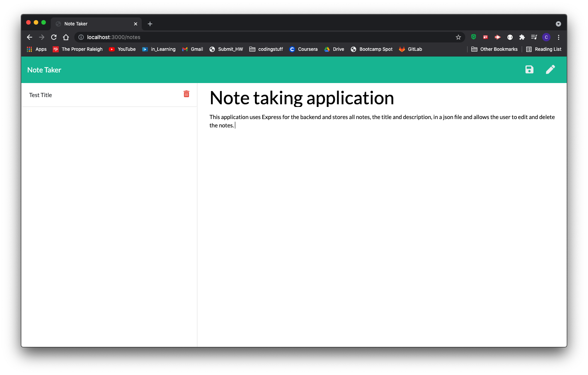This screenshot has height=375, width=588.
Task: Go back with the browser back arrow
Action: [30, 37]
